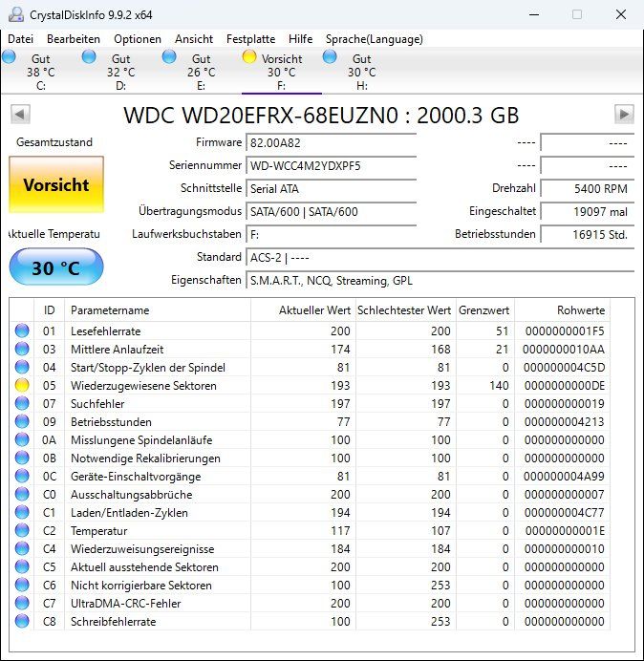Click status orb of Ausschaltungsabbrüche row
Screen dimensions: 644x661
click(22, 494)
